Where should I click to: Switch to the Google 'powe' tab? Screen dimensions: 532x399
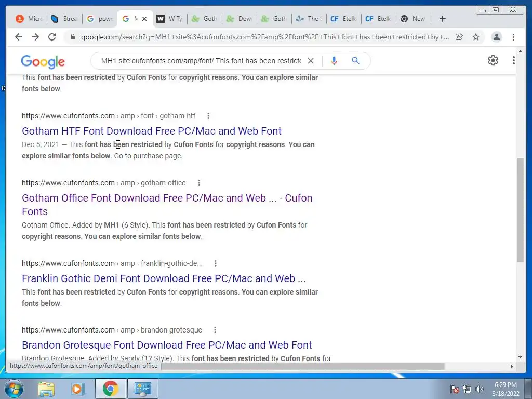tap(99, 19)
